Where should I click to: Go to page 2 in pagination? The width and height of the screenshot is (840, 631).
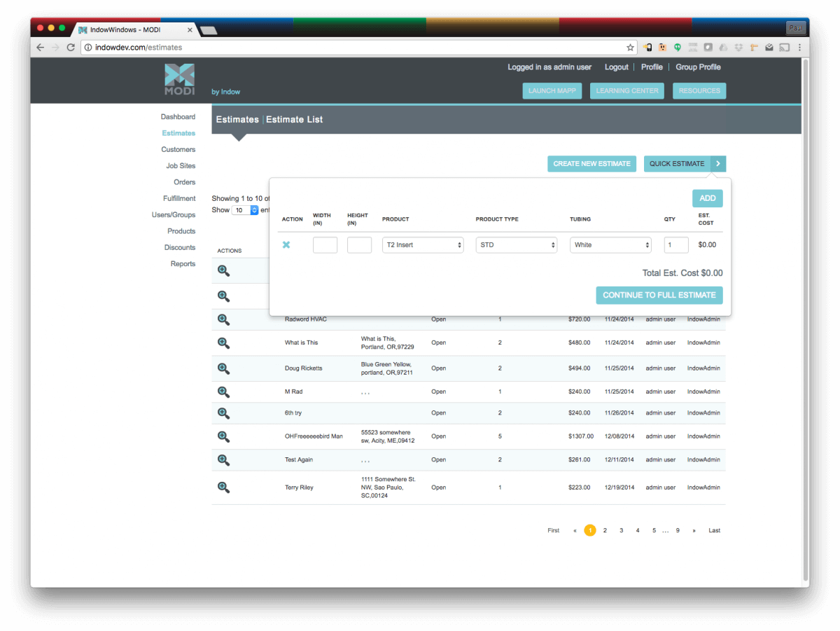click(605, 531)
